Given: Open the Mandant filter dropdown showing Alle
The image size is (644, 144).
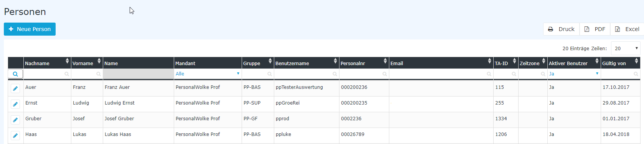Looking at the screenshot, I should tap(208, 74).
